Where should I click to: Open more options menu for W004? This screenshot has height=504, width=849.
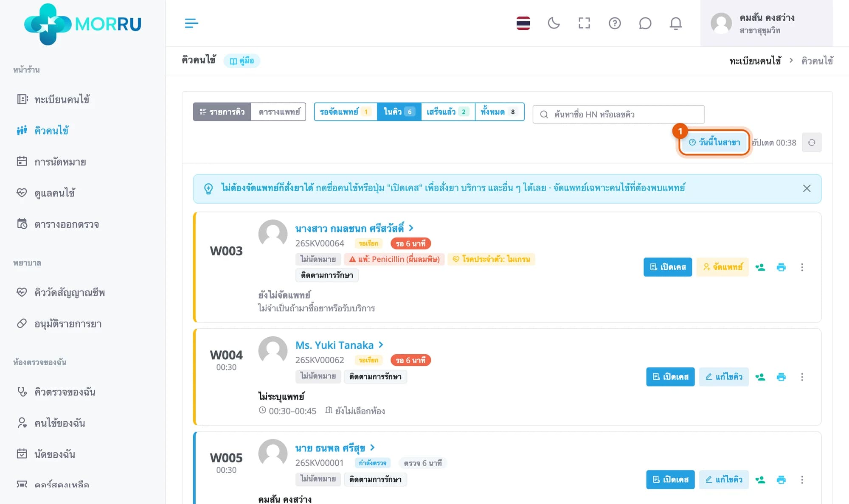point(802,377)
